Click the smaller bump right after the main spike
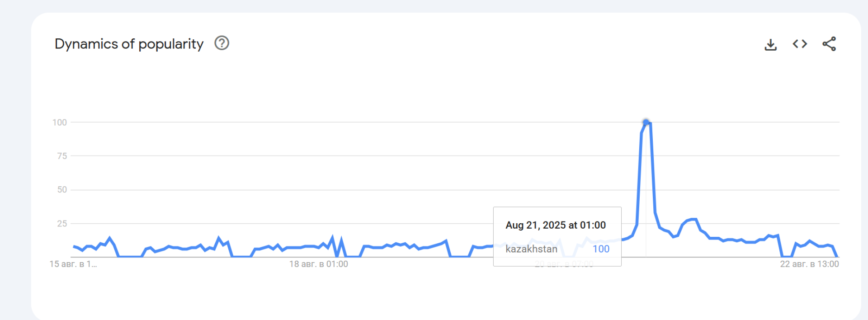 tap(692, 220)
